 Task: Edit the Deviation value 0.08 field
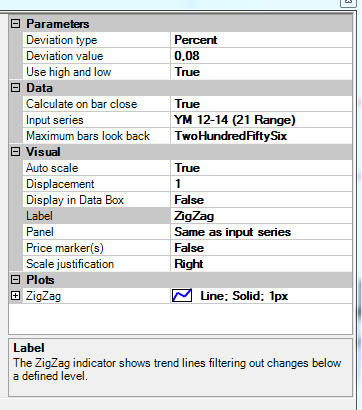pos(261,56)
